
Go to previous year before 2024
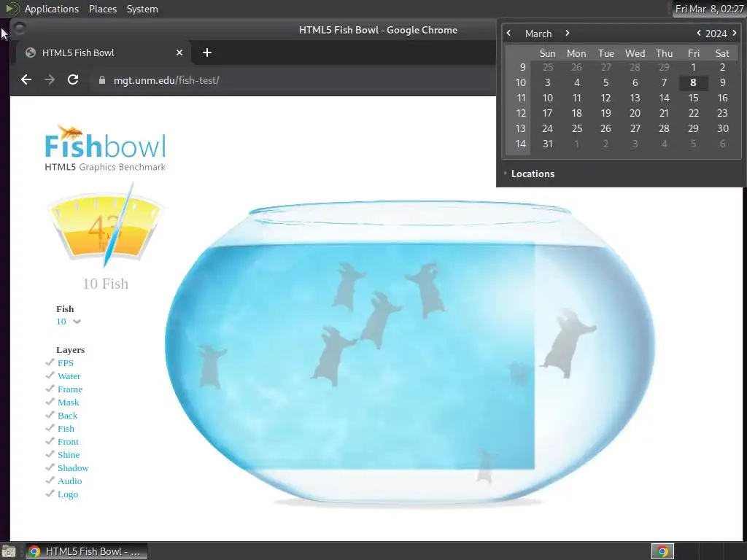click(x=698, y=34)
